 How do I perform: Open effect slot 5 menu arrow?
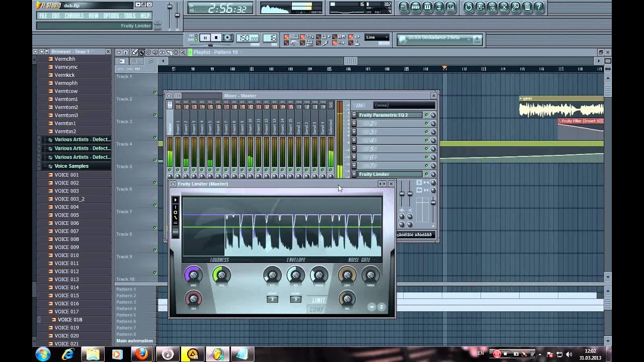pos(354,149)
